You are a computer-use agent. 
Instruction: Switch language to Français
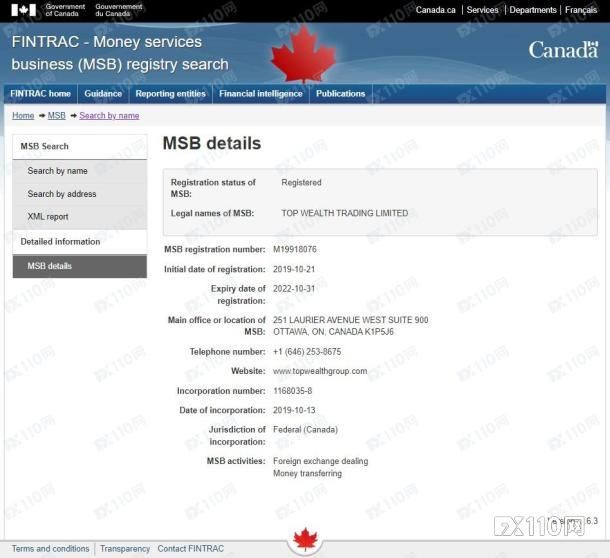(581, 10)
